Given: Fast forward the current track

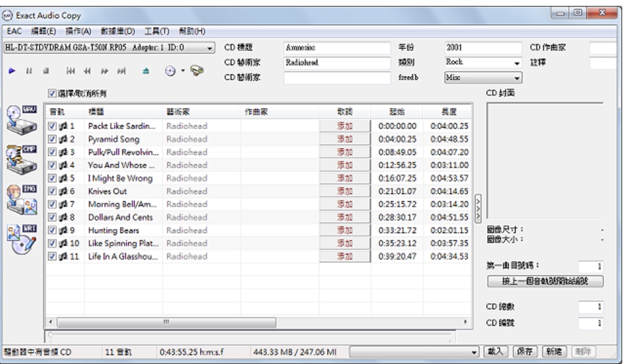Looking at the screenshot, I should point(104,70).
